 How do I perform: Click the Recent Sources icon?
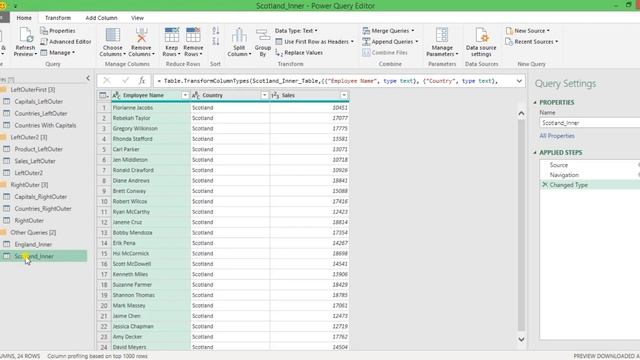pyautogui.click(x=509, y=42)
